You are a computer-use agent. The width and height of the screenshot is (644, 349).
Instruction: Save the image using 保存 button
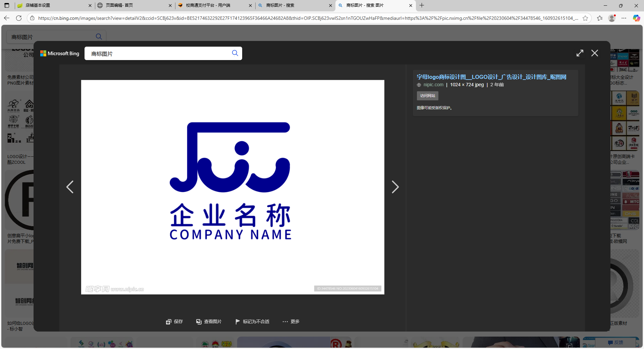click(x=174, y=321)
